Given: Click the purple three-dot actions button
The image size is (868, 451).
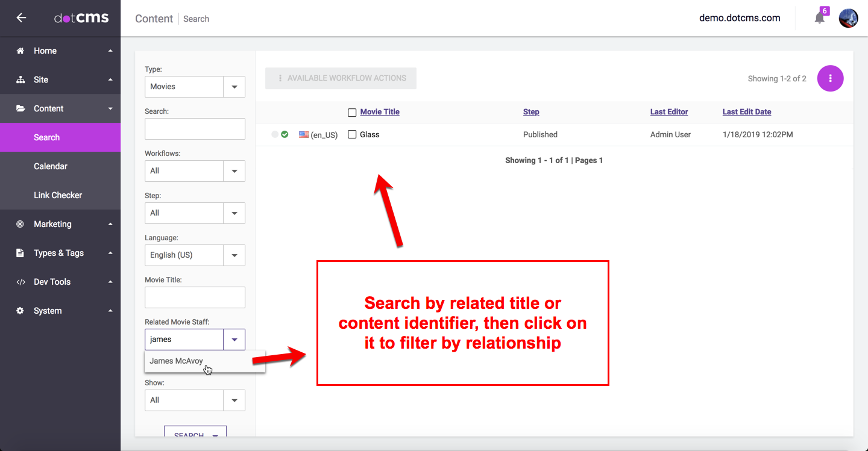Looking at the screenshot, I should pyautogui.click(x=830, y=78).
